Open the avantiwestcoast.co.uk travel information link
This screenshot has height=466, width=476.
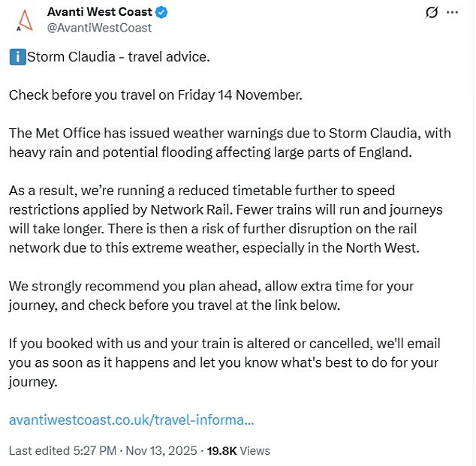[x=131, y=419]
